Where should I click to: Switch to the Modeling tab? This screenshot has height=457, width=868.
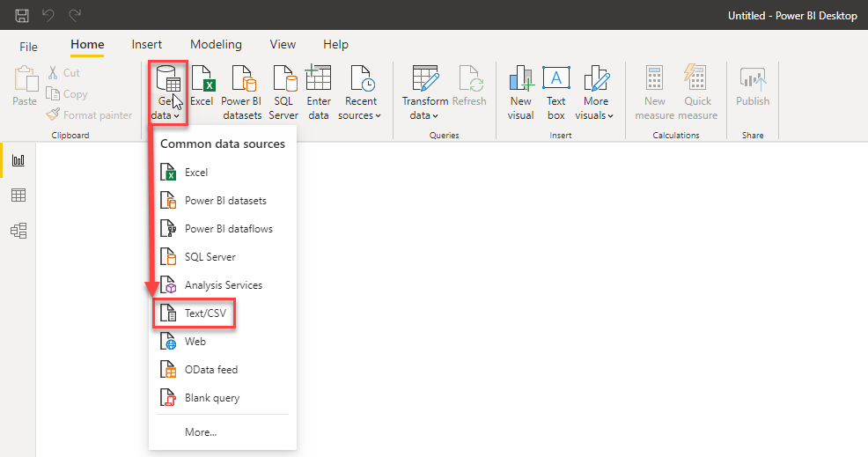216,44
